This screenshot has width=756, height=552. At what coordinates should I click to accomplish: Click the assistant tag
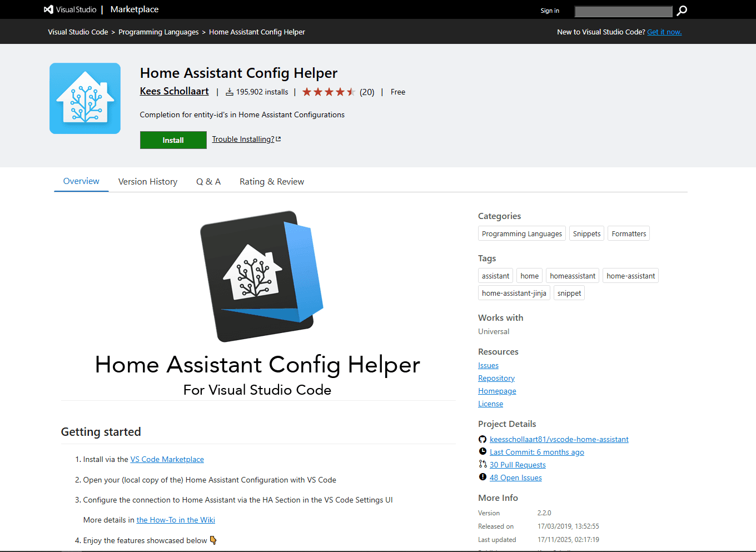tap(495, 276)
